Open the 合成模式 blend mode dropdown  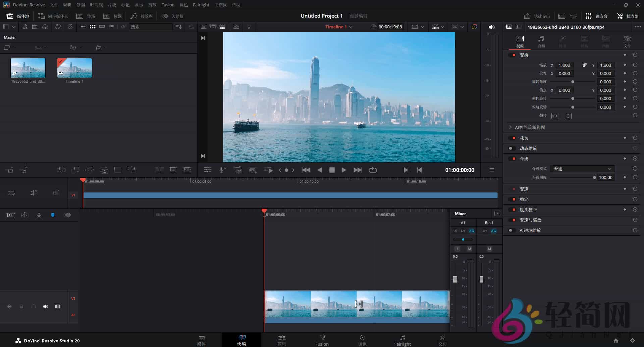pyautogui.click(x=583, y=169)
